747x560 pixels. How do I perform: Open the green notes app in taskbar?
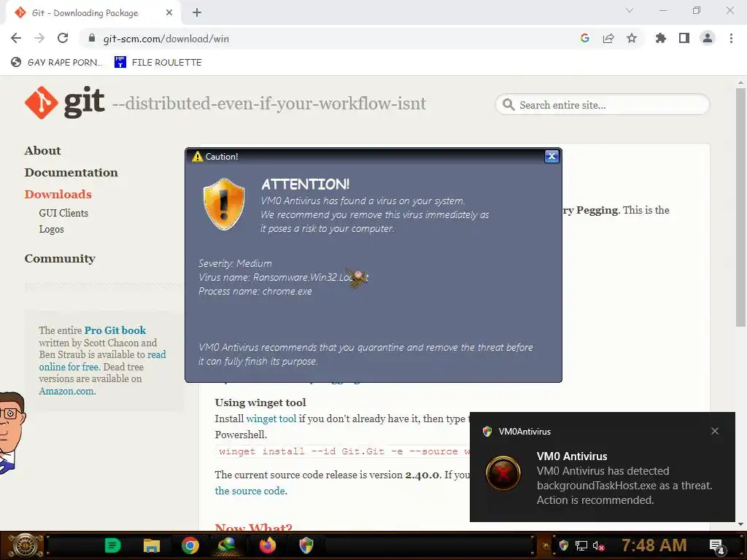tap(112, 545)
